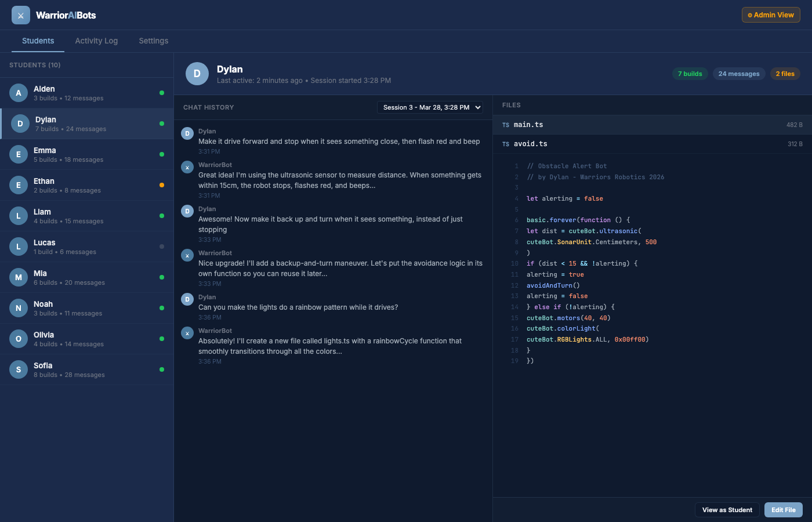The width and height of the screenshot is (812, 522).
Task: Collapse the avoid.ts code preview
Action: (580, 144)
